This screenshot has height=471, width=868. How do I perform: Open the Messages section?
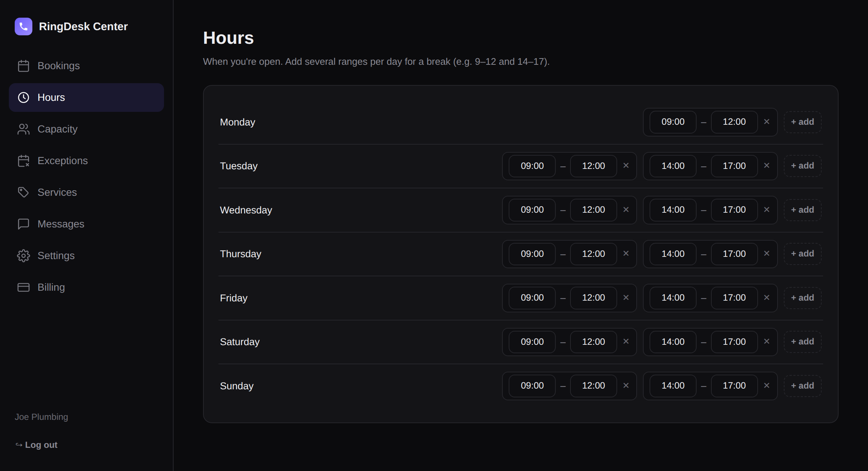[x=86, y=224]
